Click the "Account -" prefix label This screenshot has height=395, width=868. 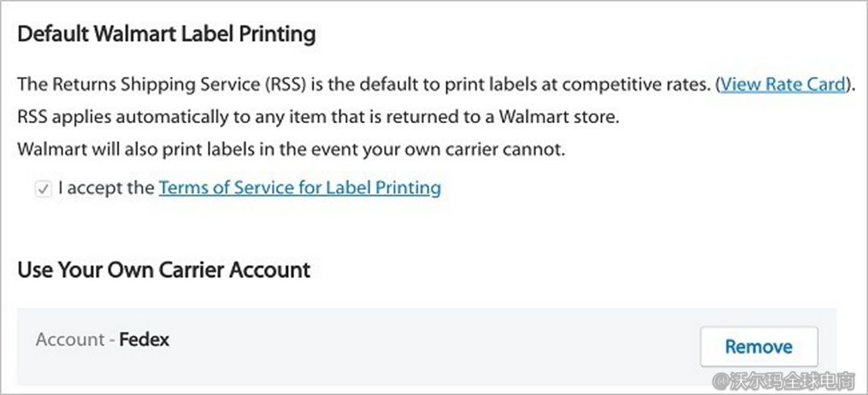75,339
